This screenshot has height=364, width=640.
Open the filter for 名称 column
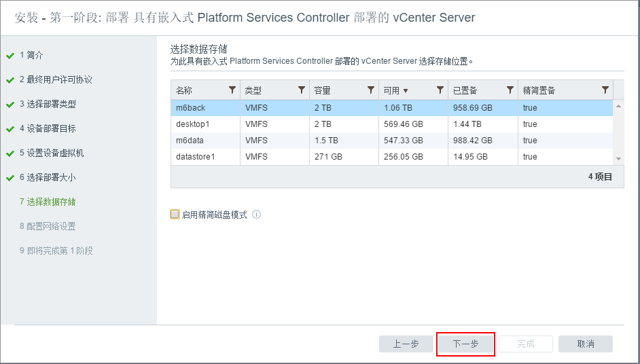tap(232, 90)
